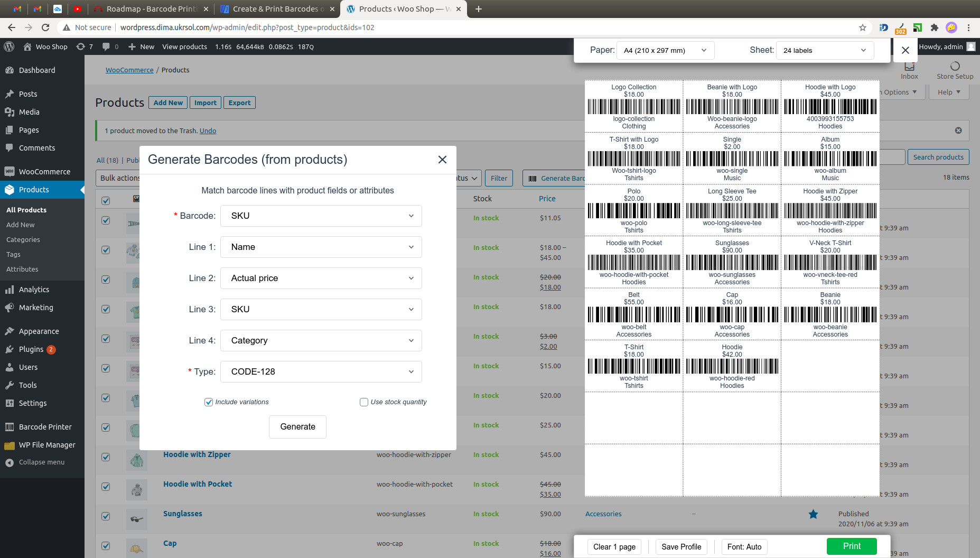Open Attributes under Products submenu
This screenshot has width=980, height=558.
[22, 269]
